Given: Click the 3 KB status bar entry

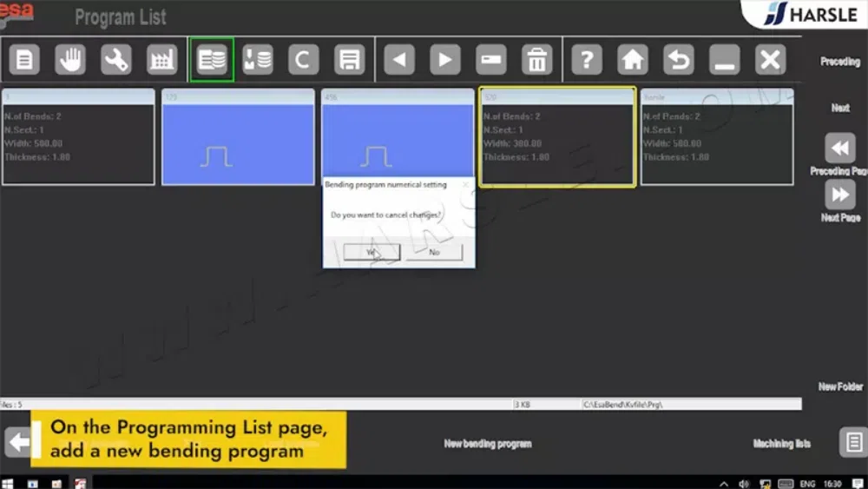Looking at the screenshot, I should click(523, 405).
